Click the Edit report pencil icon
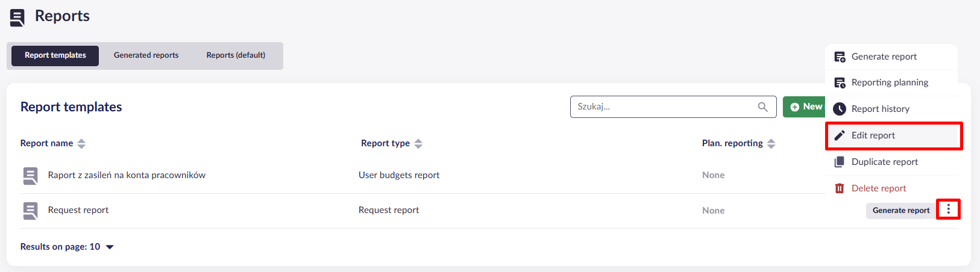The width and height of the screenshot is (980, 272). (840, 135)
